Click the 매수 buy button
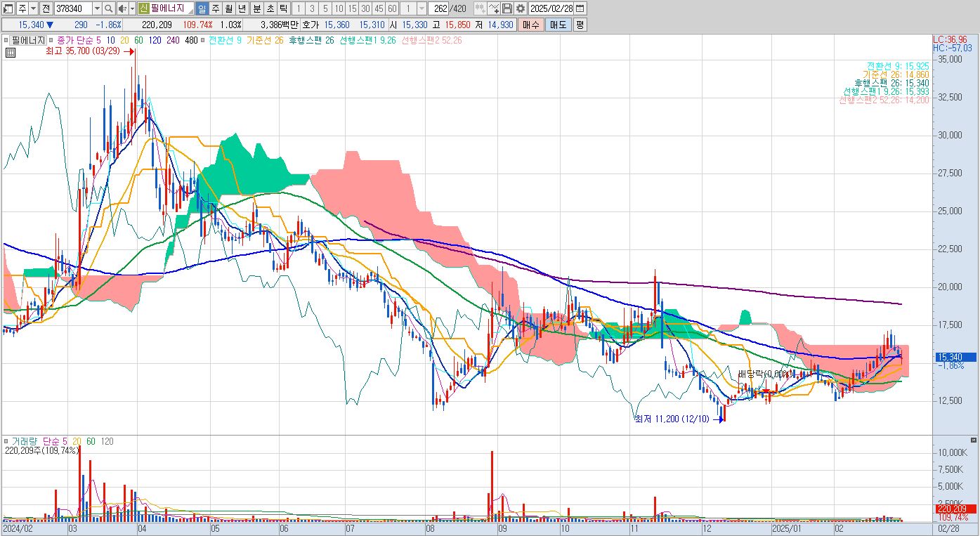The width and height of the screenshot is (980, 536). click(x=531, y=25)
